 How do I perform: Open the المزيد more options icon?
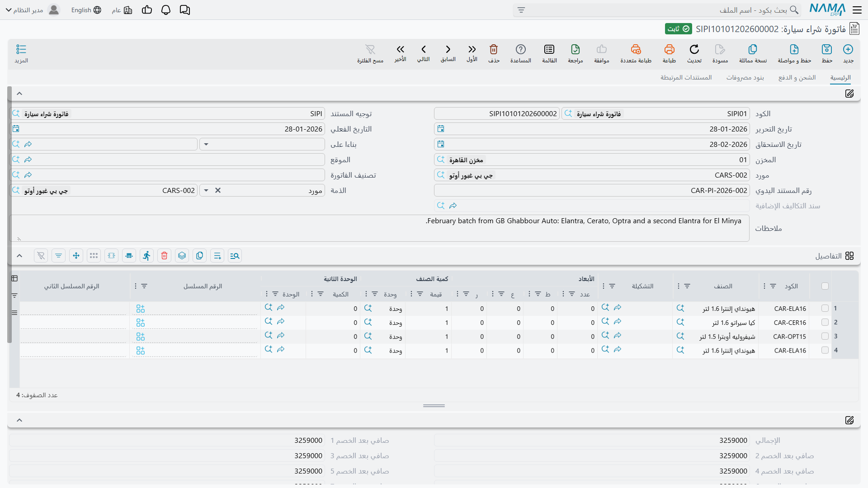[x=21, y=49]
